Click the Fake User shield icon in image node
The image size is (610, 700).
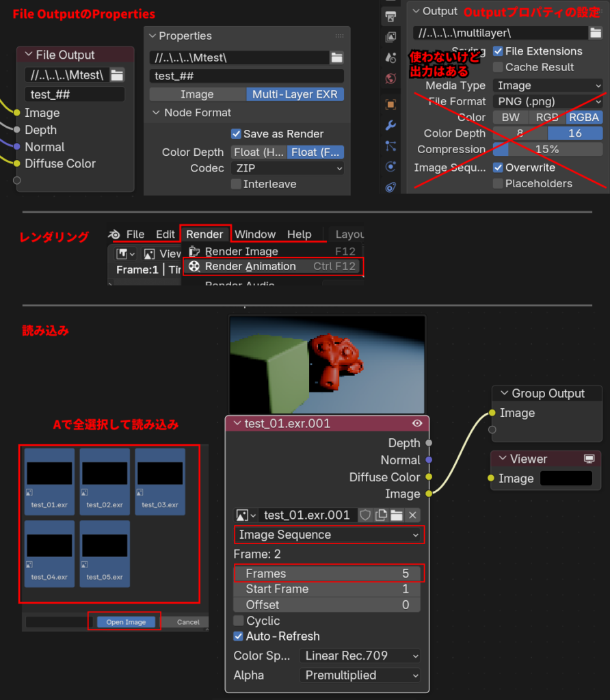click(365, 515)
